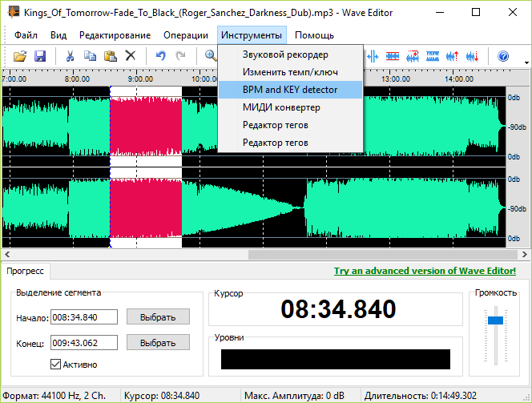532x403 pixels.
Task: Click the waveform icon with red down arrow
Action: (x=473, y=56)
